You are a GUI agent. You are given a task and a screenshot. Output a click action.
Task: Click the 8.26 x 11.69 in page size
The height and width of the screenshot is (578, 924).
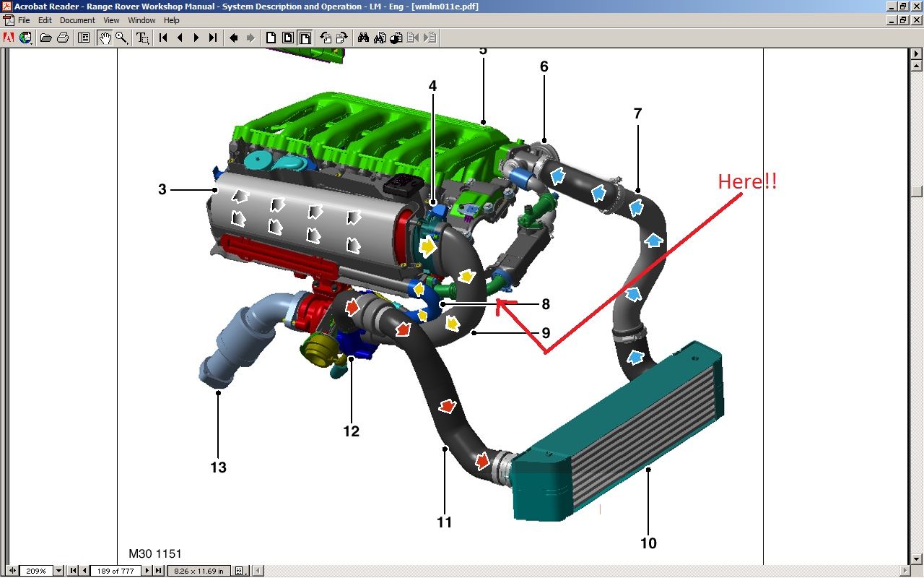[199, 571]
